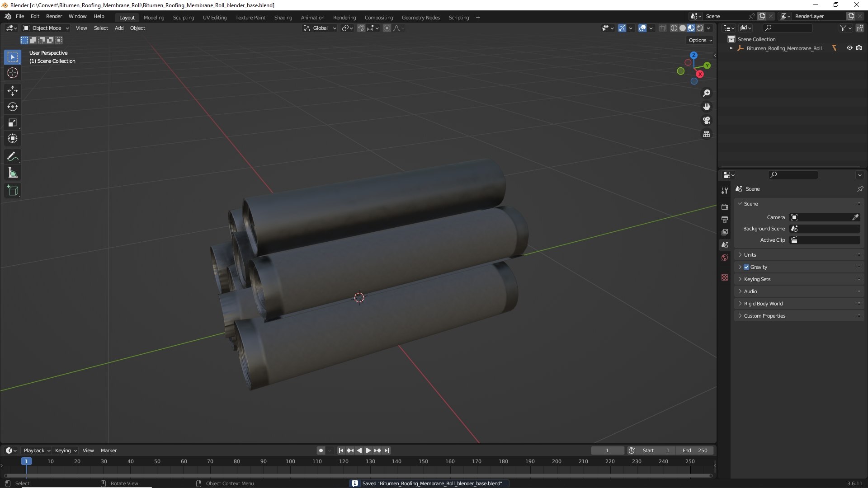
Task: Select the Cursor tool in toolbar
Action: (x=13, y=73)
